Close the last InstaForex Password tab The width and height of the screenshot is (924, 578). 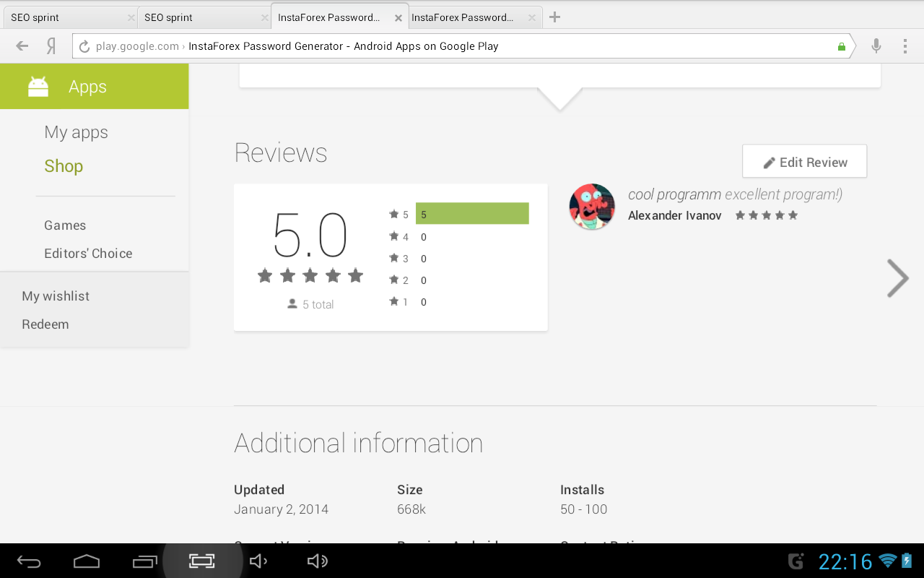(532, 18)
